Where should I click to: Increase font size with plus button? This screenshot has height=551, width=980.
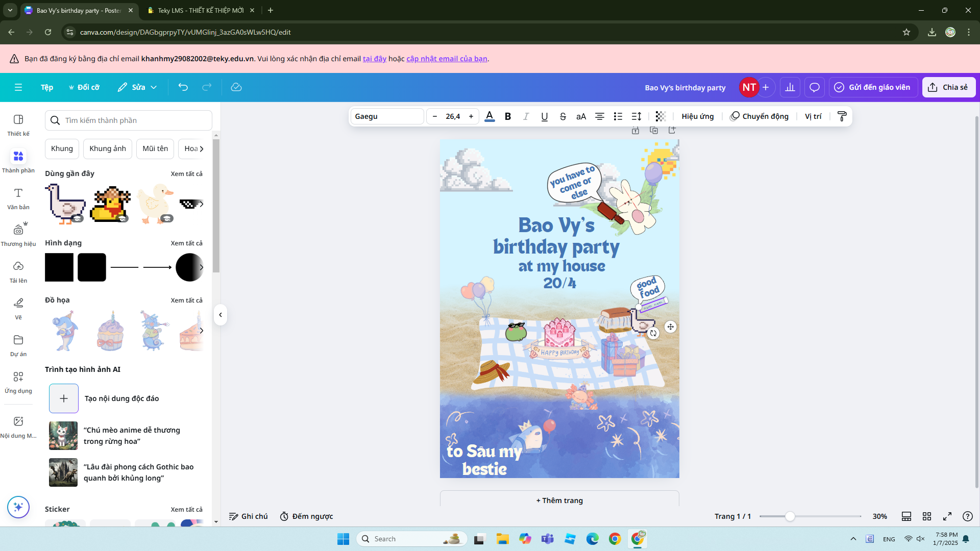pos(471,116)
